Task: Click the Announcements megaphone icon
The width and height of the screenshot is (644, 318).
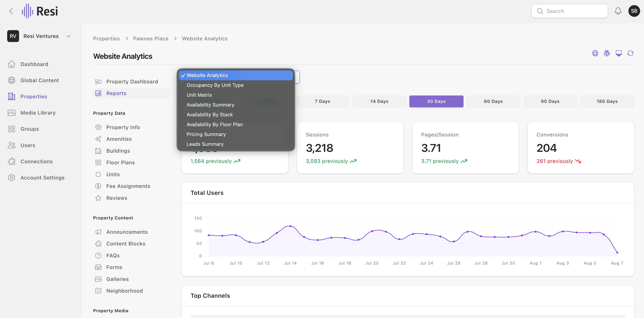Action: [x=98, y=232]
